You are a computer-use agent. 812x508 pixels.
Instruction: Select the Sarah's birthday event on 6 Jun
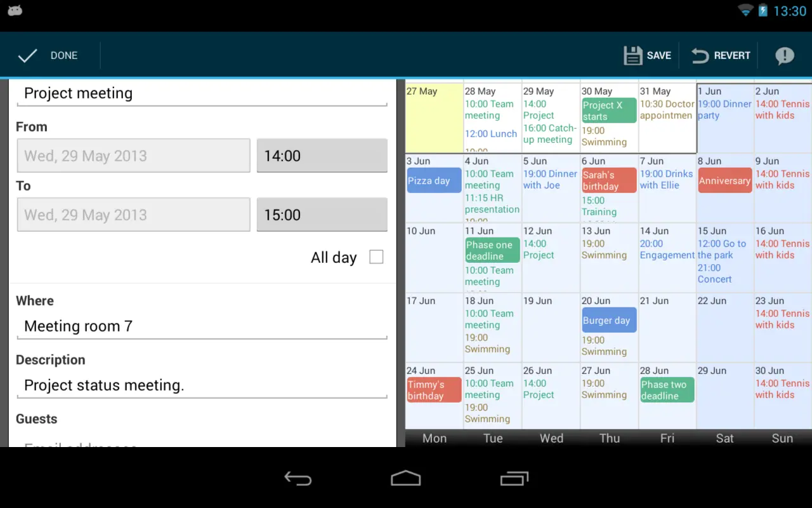(609, 180)
